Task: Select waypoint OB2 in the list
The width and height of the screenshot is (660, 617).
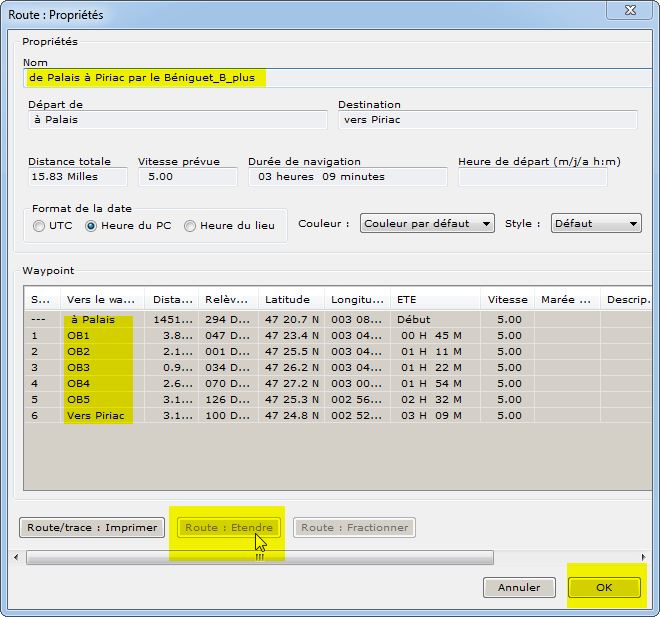Action: pyautogui.click(x=338, y=351)
